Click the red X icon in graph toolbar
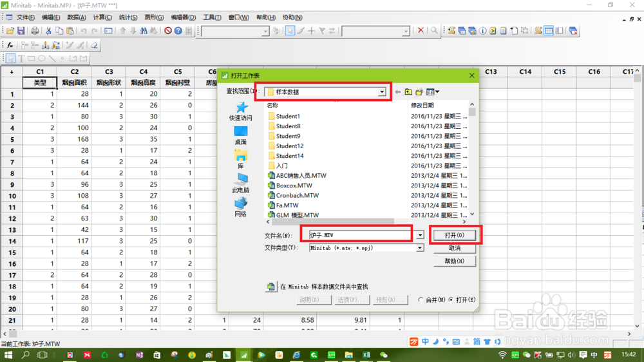The height and width of the screenshot is (362, 644). coord(421,31)
